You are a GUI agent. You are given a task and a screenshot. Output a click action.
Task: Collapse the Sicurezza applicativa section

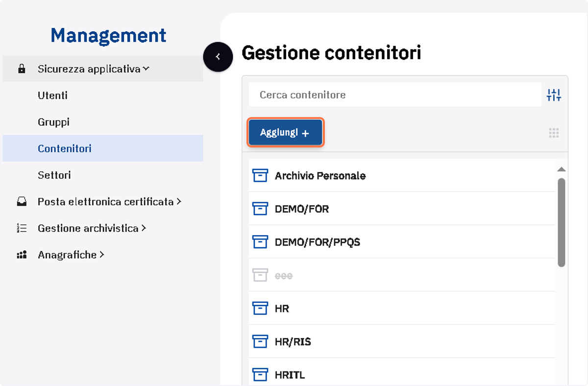[x=103, y=69]
